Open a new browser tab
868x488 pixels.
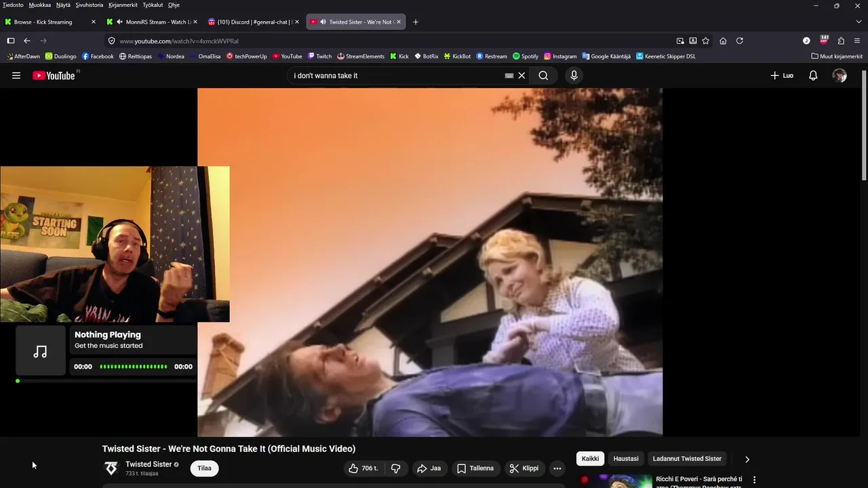click(416, 22)
